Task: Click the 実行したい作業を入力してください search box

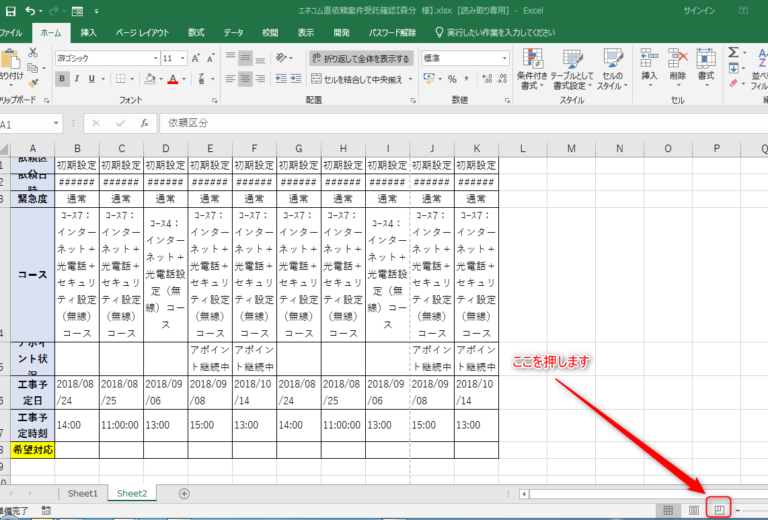Action: tap(496, 33)
